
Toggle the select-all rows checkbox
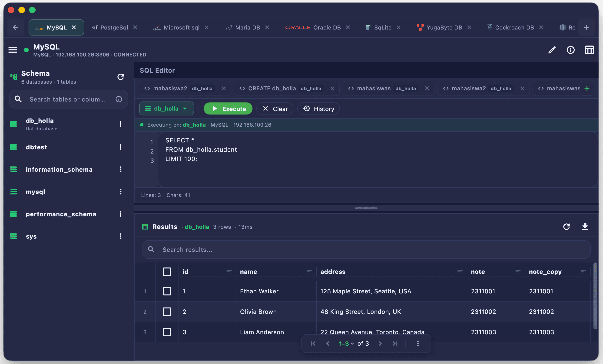tap(167, 272)
